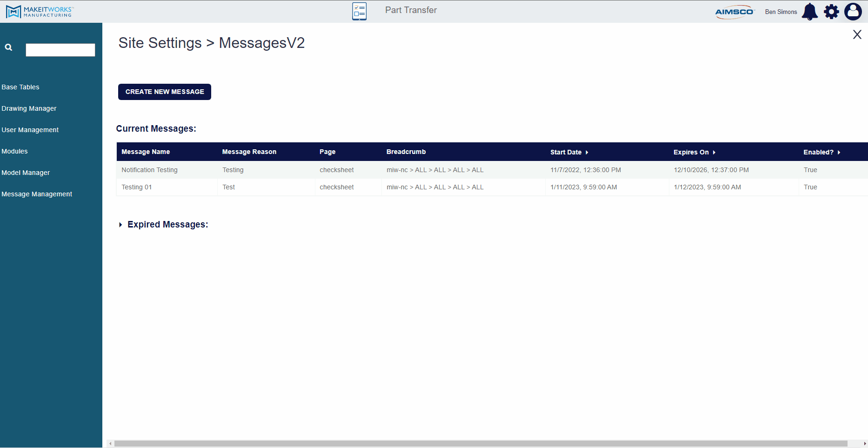This screenshot has width=868, height=448.
Task: Click expiry 1/12/2023, 9:59:00 AM
Action: 708,187
